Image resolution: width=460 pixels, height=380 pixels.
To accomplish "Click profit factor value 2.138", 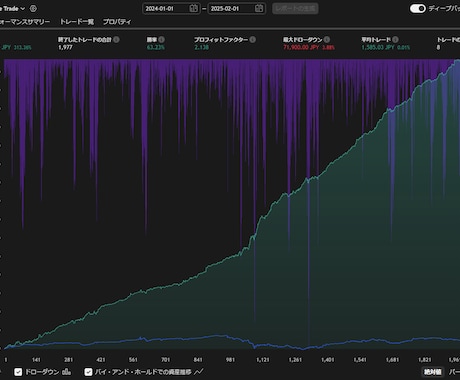I will (x=202, y=47).
